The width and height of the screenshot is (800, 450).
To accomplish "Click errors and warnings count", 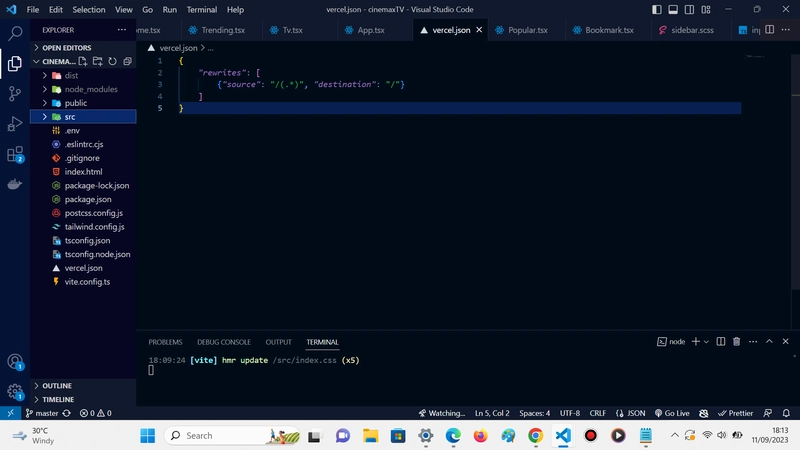I will [95, 413].
